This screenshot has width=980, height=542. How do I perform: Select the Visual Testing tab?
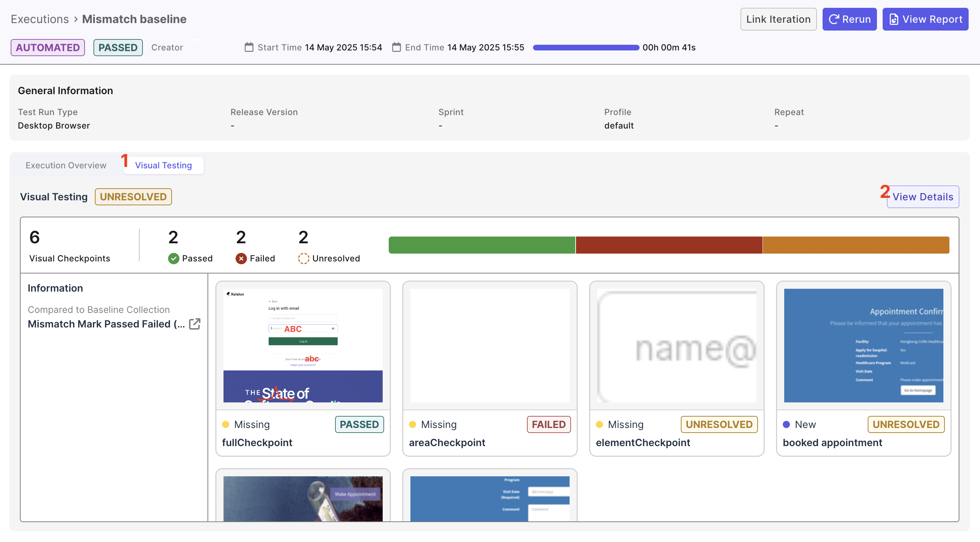click(163, 165)
